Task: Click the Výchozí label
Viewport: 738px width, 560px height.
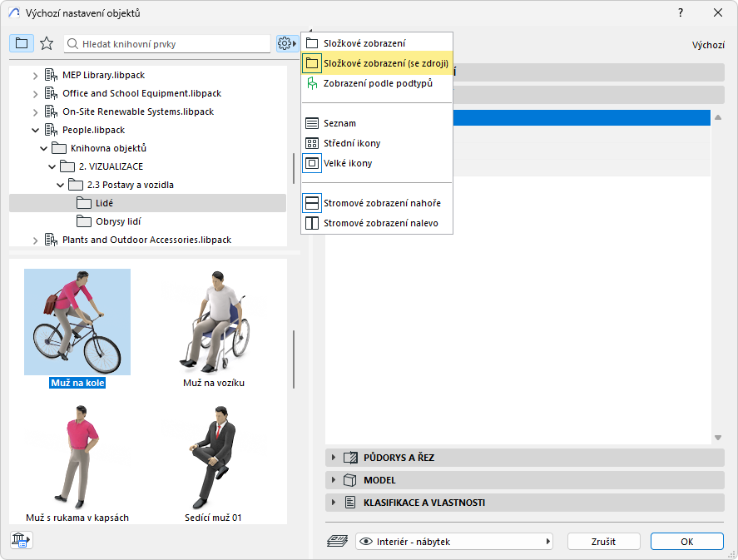Action: click(x=708, y=45)
